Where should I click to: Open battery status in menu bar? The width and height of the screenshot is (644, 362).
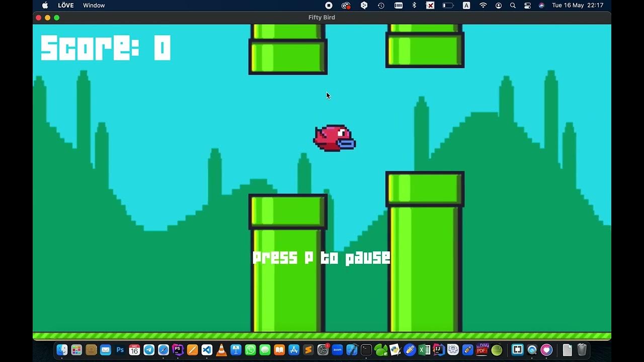[x=448, y=6]
